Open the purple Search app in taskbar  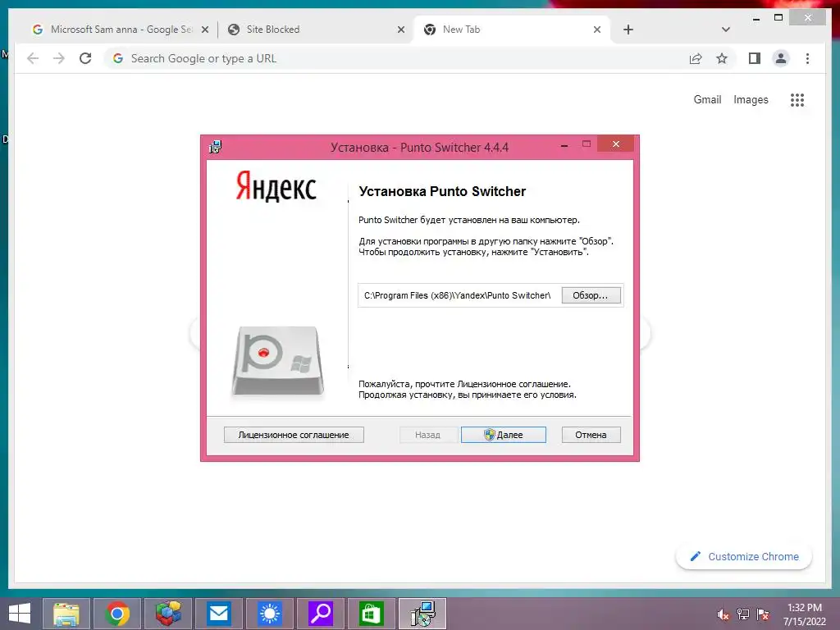(x=321, y=614)
